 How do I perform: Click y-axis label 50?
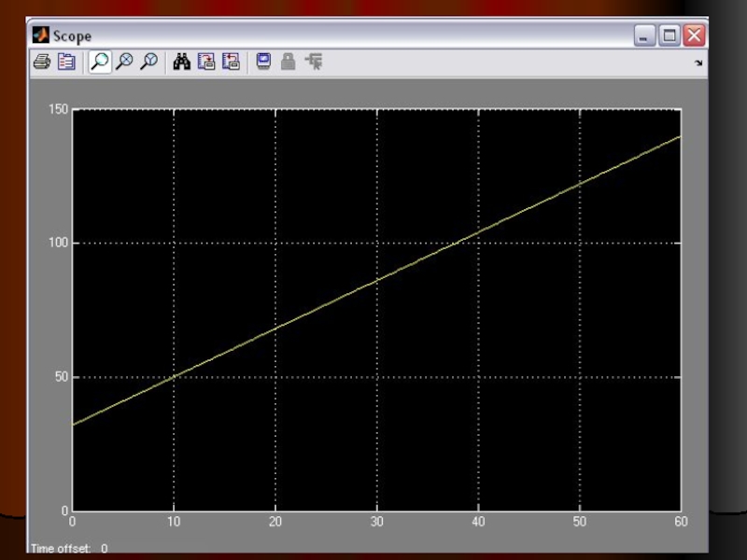[62, 377]
